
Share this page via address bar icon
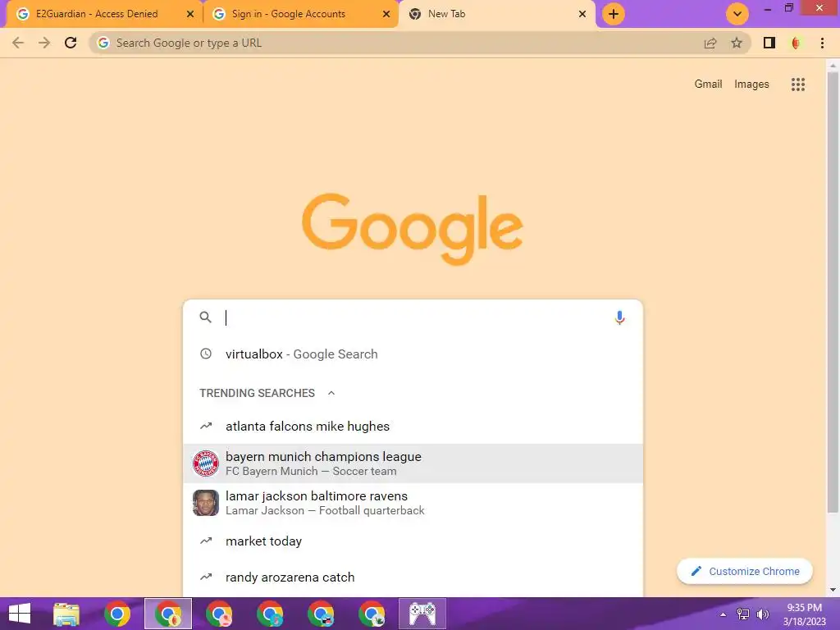710,43
